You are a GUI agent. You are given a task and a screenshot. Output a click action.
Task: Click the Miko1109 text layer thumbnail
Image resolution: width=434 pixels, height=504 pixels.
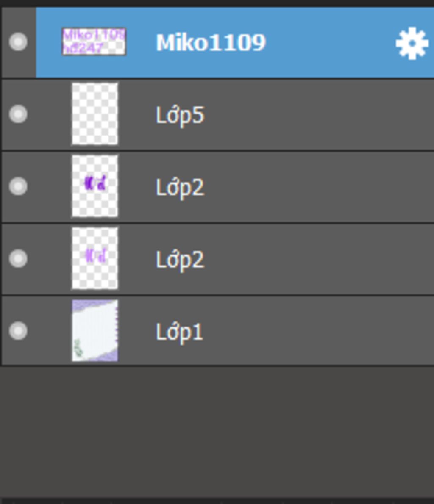point(94,42)
